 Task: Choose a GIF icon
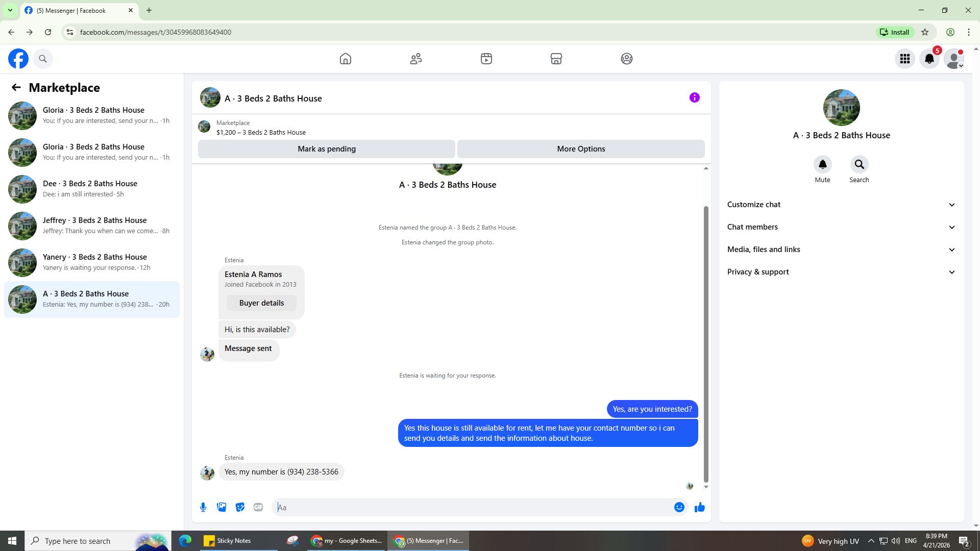(258, 507)
